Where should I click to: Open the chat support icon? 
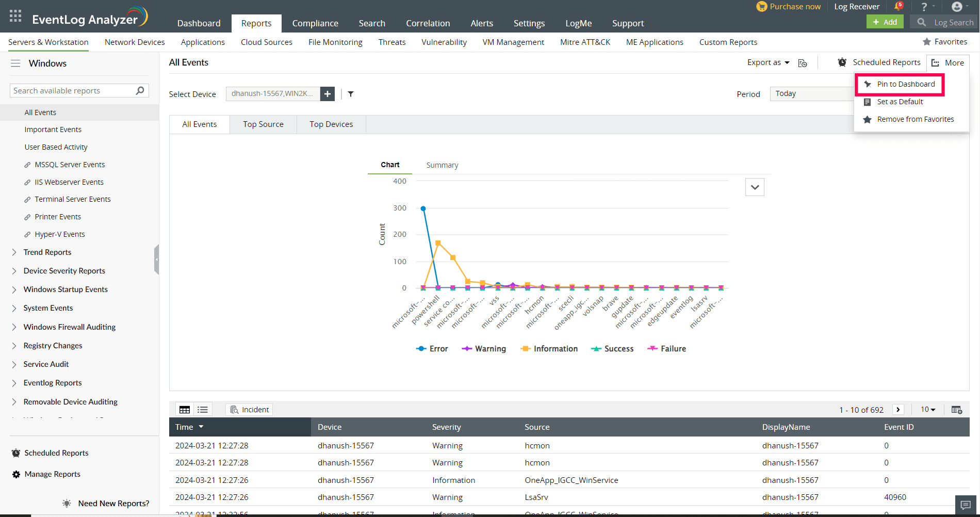966,505
